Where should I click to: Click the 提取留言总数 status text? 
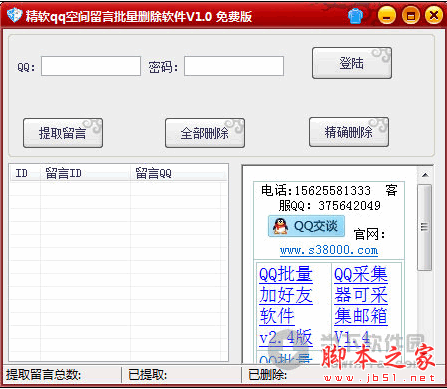pyautogui.click(x=43, y=375)
